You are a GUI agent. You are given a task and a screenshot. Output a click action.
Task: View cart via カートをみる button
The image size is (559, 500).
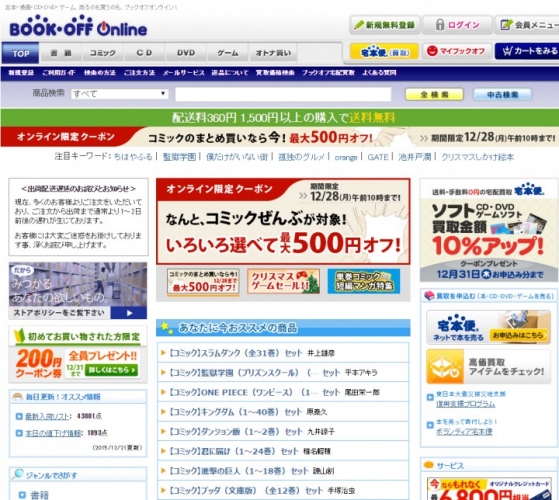pos(527,51)
